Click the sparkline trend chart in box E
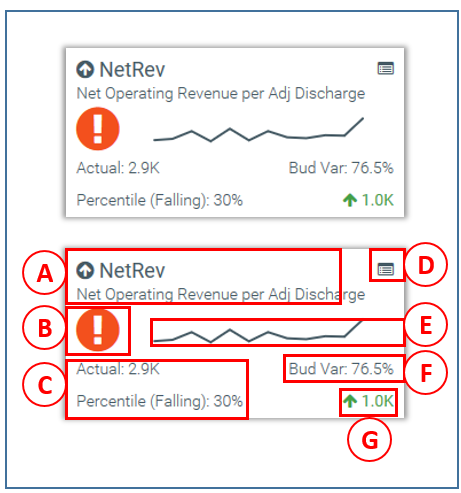Image resolution: width=461 pixels, height=493 pixels. point(258,331)
